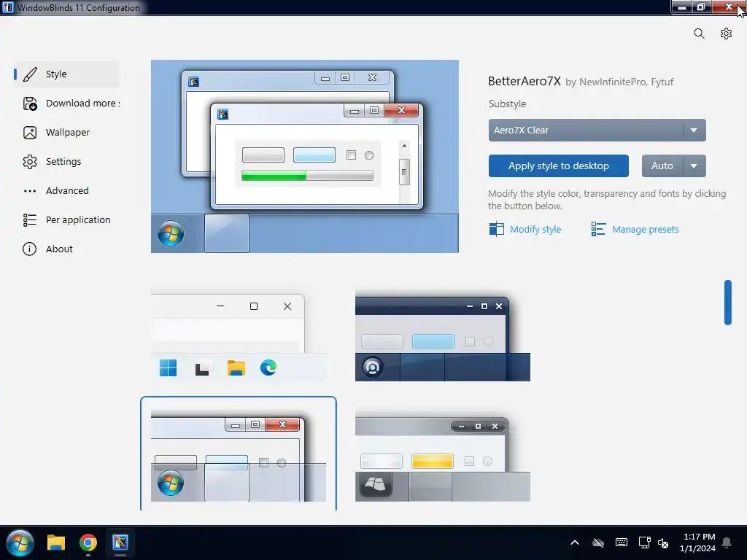This screenshot has height=560, width=747.
Task: Open the Style section in sidebar
Action: point(66,74)
